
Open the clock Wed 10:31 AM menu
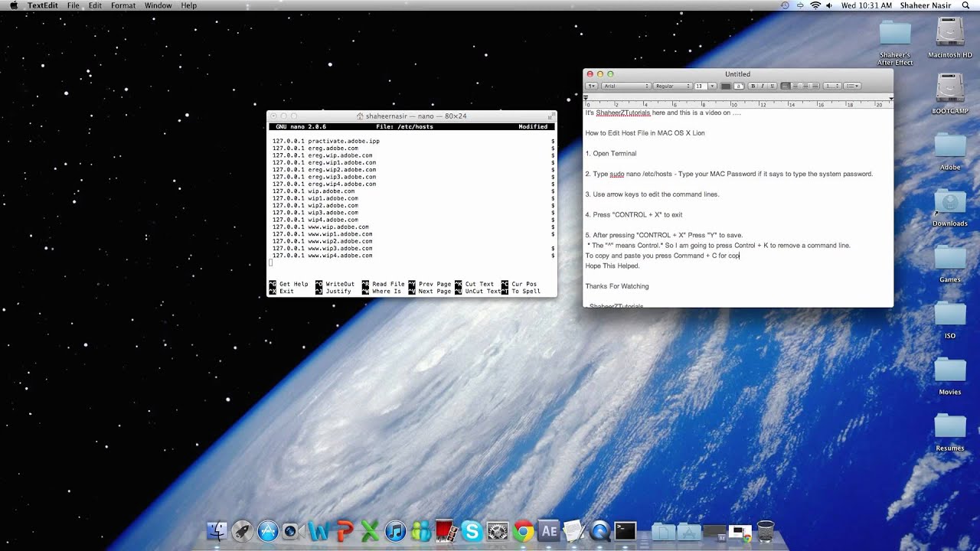[x=867, y=5]
